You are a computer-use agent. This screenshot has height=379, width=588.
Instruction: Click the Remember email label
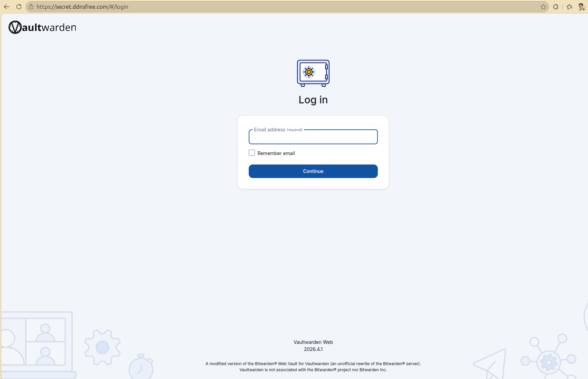(x=276, y=153)
